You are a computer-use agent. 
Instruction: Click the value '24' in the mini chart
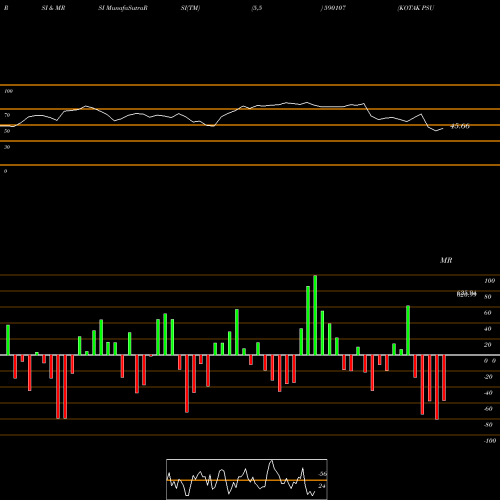pos(322,486)
